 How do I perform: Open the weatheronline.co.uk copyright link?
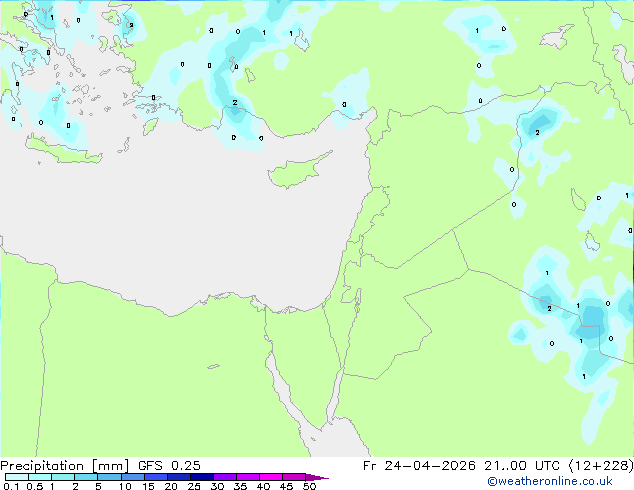[549, 481]
